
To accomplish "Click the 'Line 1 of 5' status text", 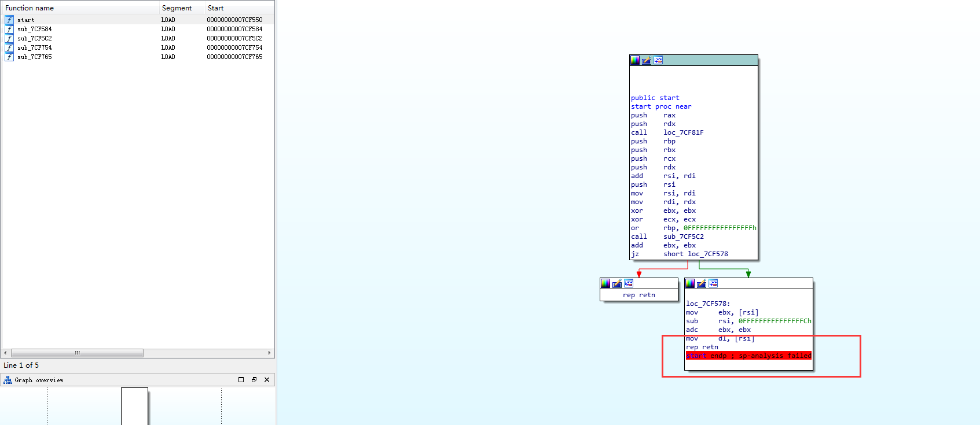I will coord(21,365).
